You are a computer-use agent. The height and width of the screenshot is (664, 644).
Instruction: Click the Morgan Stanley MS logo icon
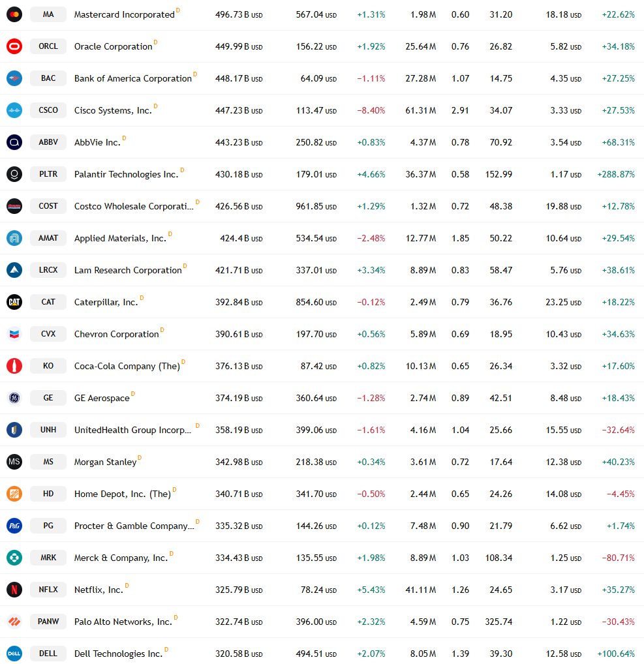coord(14,462)
